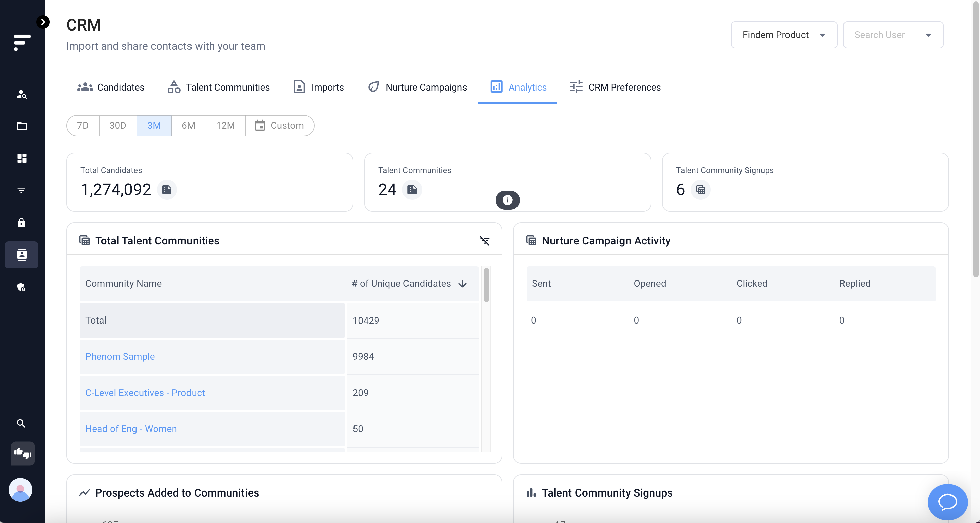Image resolution: width=980 pixels, height=523 pixels.
Task: Click the Findem logo in sidebar
Action: pos(22,42)
